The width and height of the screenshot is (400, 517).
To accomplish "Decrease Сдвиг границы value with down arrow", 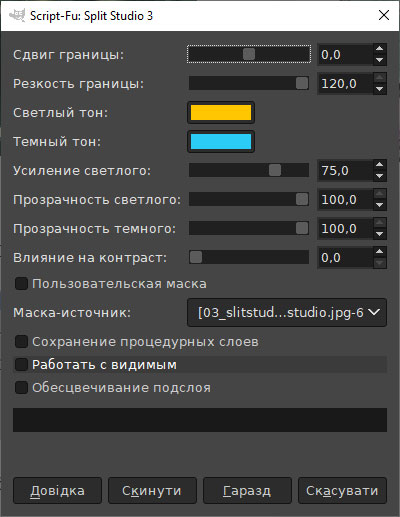I will pos(379,60).
